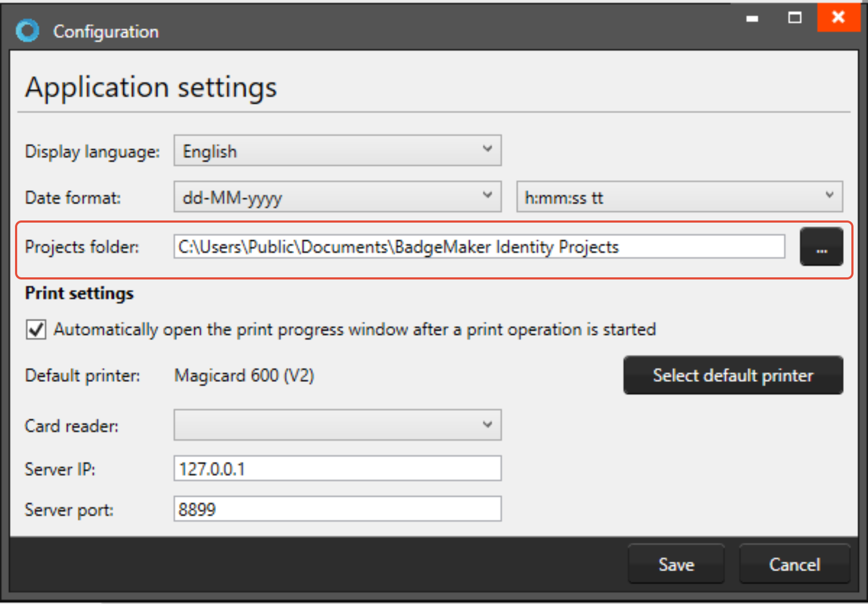Click the Configuration window title text

(x=106, y=32)
